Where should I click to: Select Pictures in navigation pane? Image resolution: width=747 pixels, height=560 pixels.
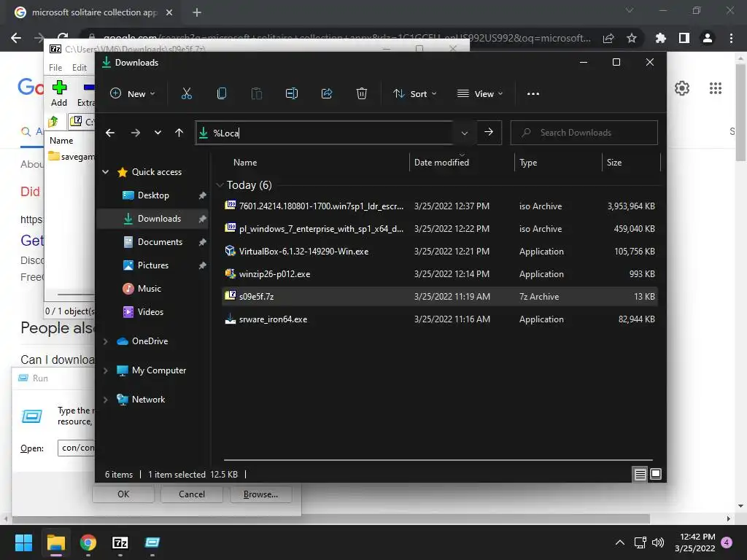point(153,265)
